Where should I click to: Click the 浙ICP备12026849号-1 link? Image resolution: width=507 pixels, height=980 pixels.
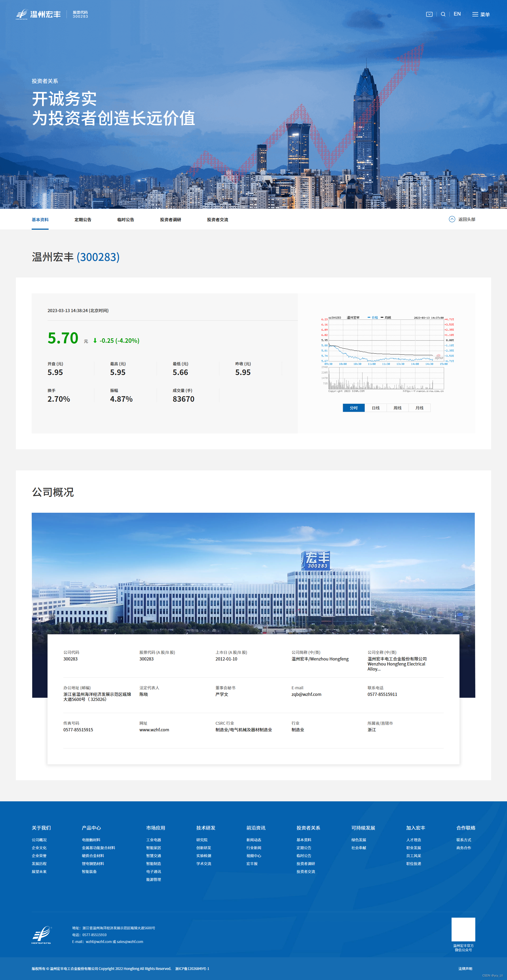coord(192,969)
